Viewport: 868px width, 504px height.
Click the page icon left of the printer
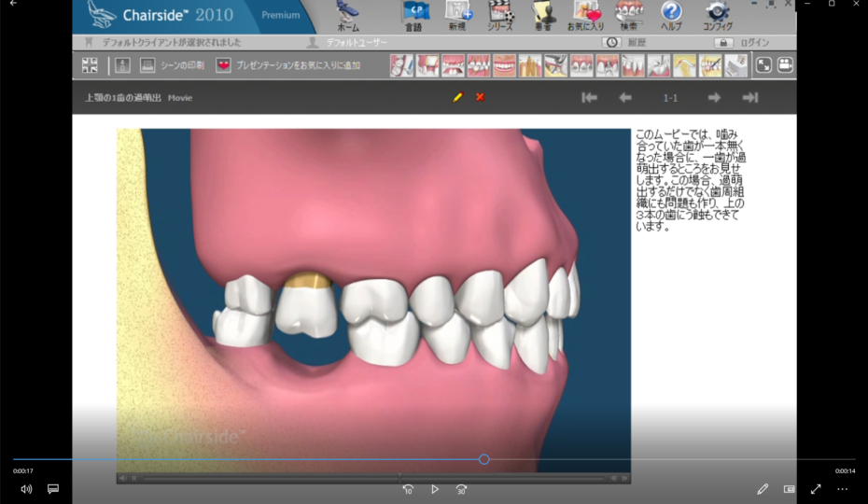click(x=122, y=65)
